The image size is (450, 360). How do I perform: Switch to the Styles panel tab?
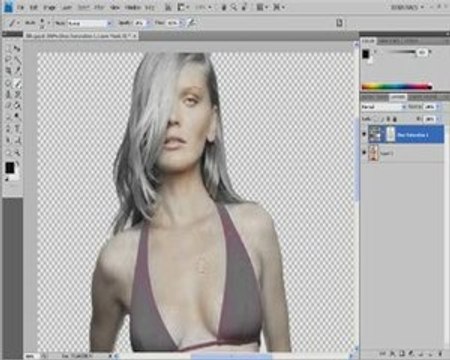click(x=410, y=41)
